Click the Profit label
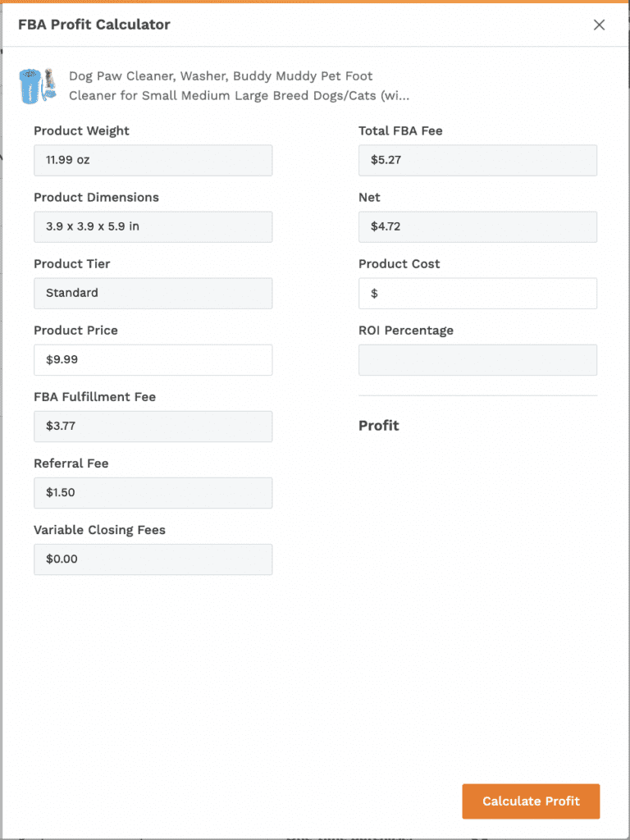The image size is (630, 840). [x=379, y=426]
